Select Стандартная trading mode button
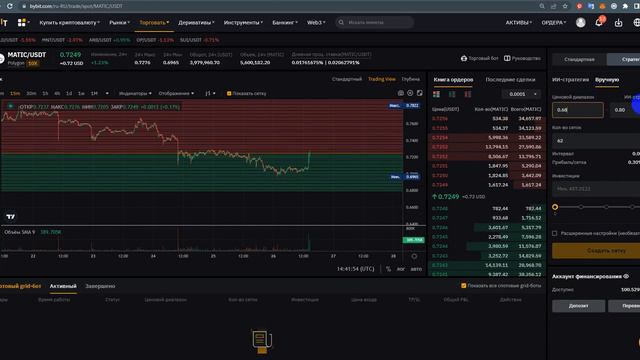 pos(579,60)
